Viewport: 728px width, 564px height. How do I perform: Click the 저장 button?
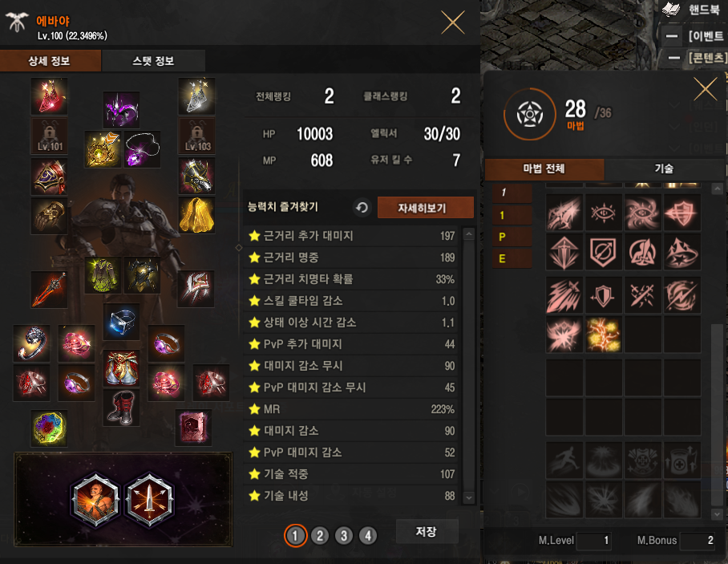click(427, 531)
